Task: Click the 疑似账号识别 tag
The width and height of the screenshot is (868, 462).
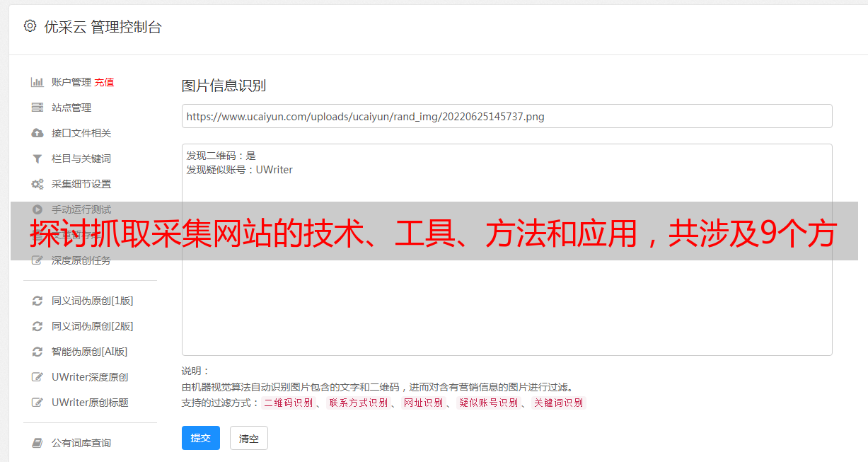Action: 489,403
